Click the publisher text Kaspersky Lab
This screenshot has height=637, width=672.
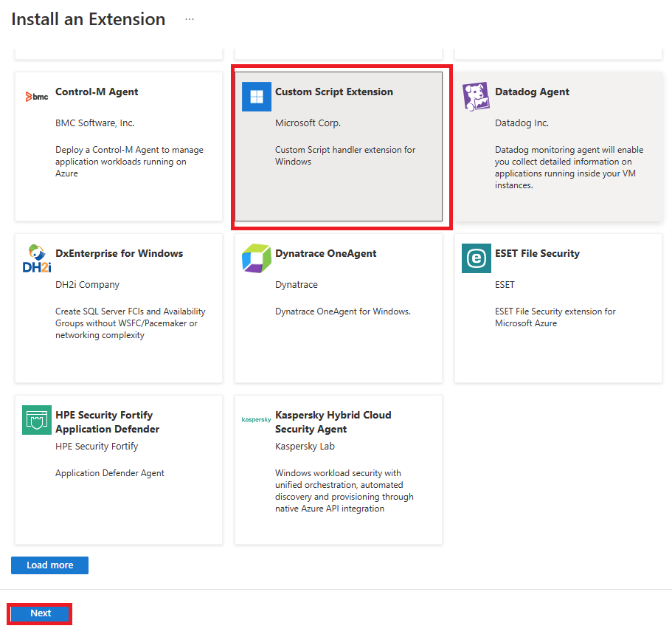click(x=305, y=447)
